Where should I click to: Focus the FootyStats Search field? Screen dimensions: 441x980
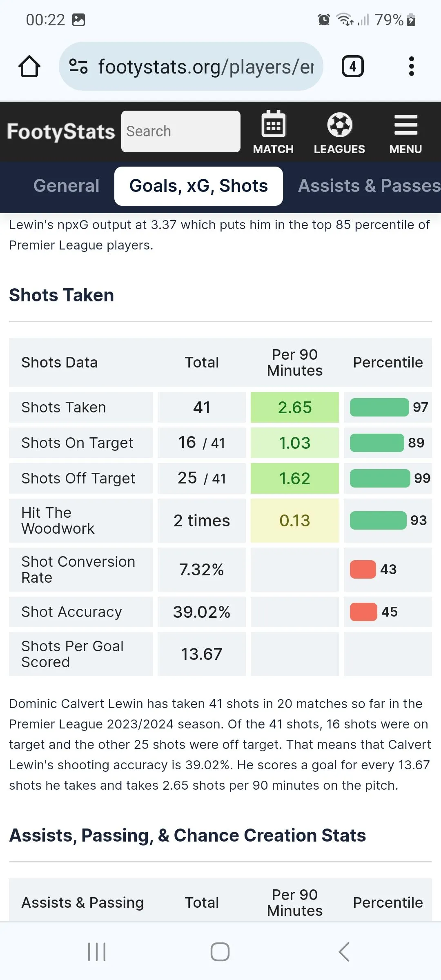pyautogui.click(x=180, y=131)
